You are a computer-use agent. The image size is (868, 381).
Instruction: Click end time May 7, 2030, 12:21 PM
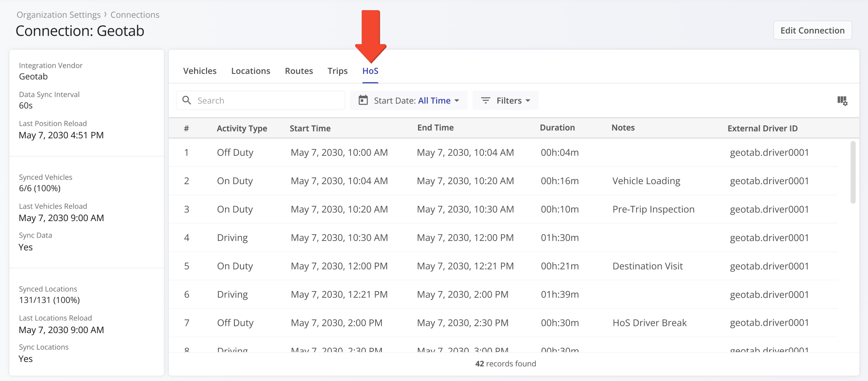pos(465,266)
